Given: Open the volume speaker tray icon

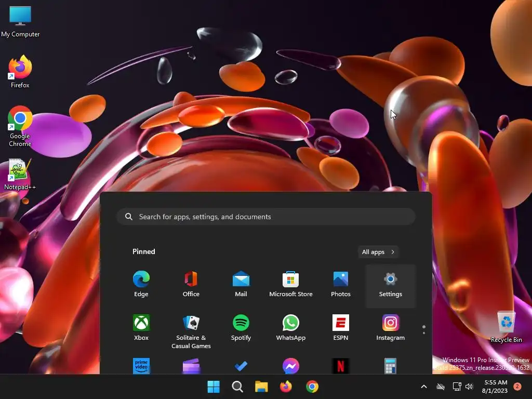Looking at the screenshot, I should pyautogui.click(x=469, y=387).
